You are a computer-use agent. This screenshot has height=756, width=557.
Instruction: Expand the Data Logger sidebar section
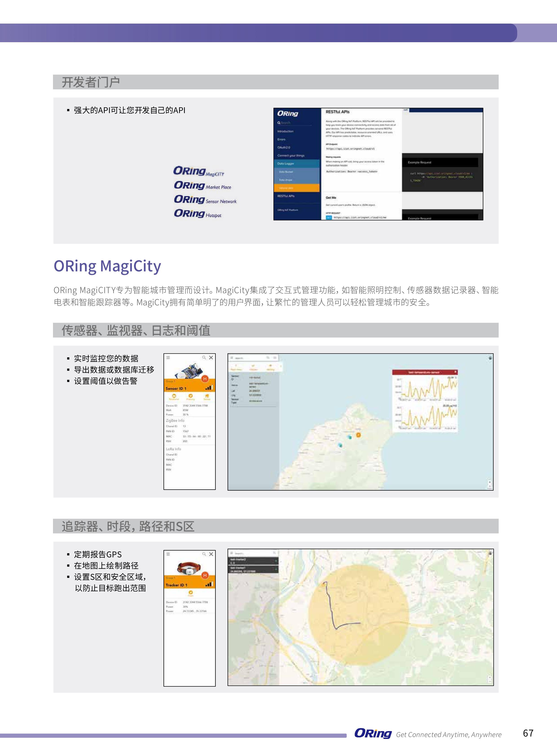[x=286, y=163]
